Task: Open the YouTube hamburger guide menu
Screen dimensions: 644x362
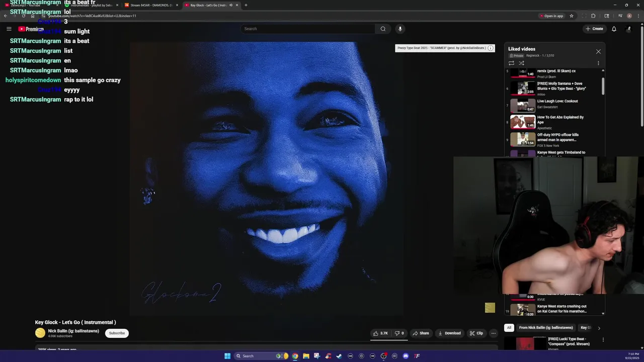Action: pyautogui.click(x=9, y=29)
